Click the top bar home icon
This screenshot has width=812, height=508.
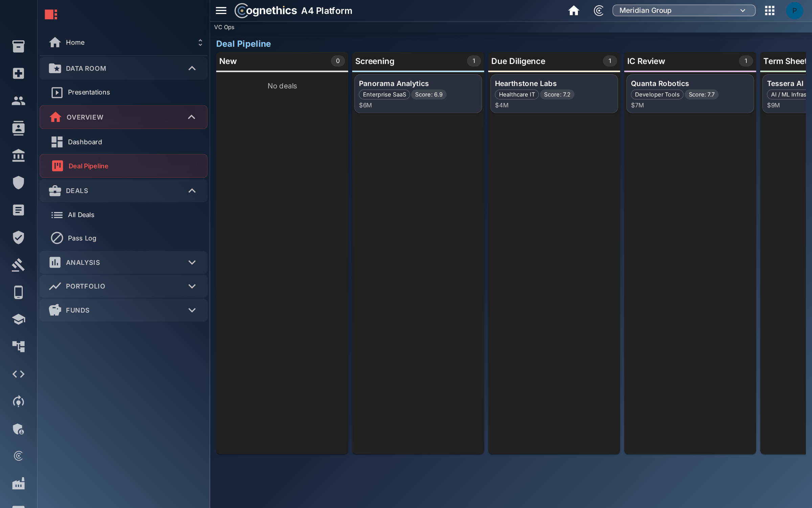click(x=574, y=11)
